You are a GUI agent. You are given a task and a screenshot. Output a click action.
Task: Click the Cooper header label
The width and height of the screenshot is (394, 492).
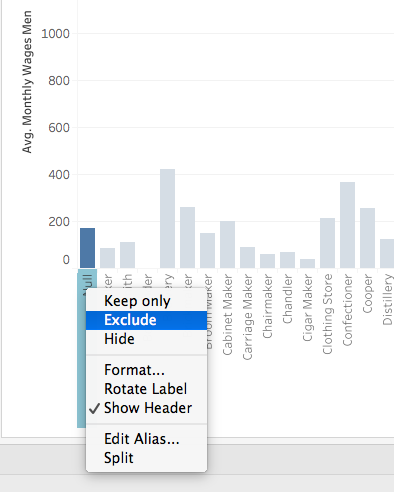coord(367,294)
